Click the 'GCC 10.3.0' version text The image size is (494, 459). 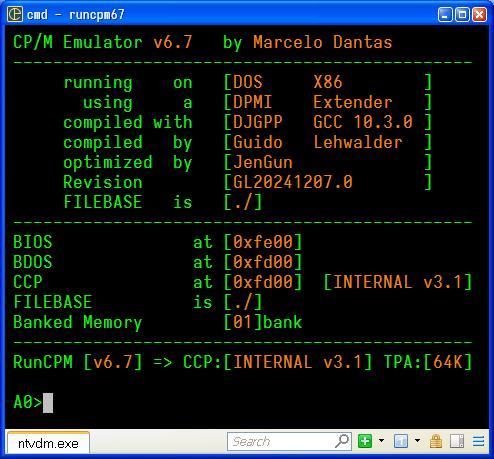(x=363, y=122)
